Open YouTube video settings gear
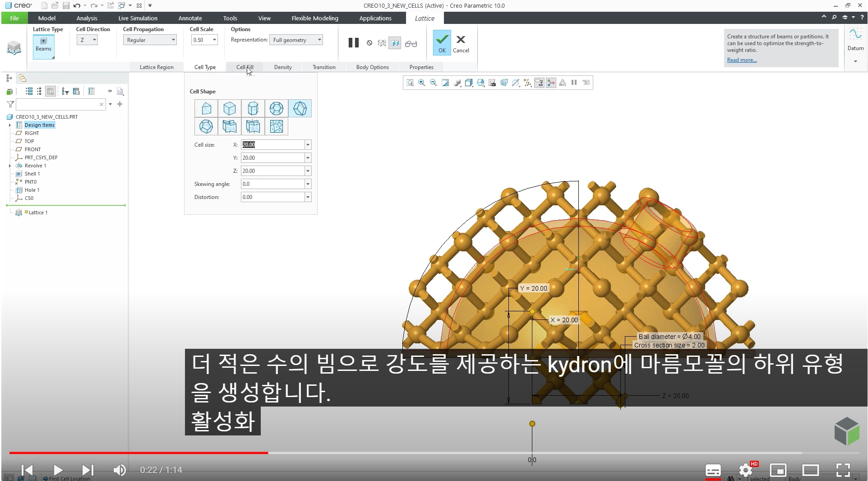The height and width of the screenshot is (481, 868). pos(746,470)
